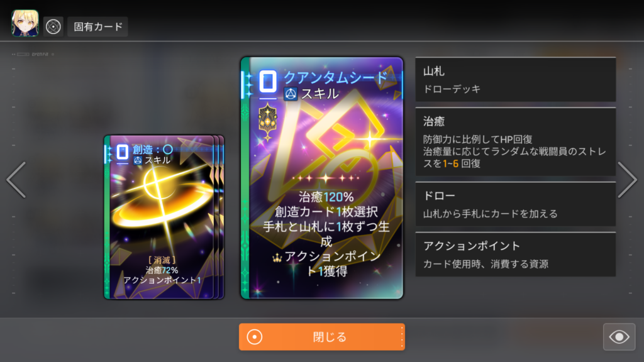Screen dimensions: 644x362
Task: Select the 創造：〇 card stack thumbnail
Action: 164,217
